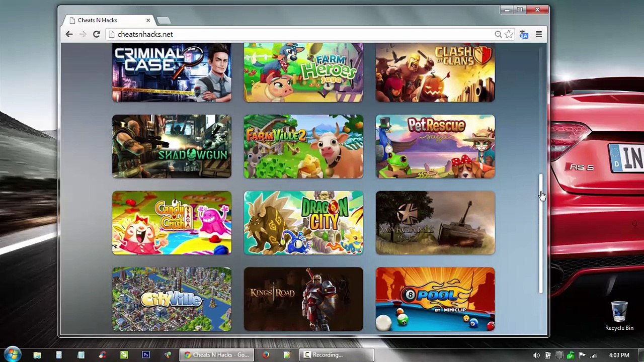Open the CityVille game thumbnail

[172, 299]
